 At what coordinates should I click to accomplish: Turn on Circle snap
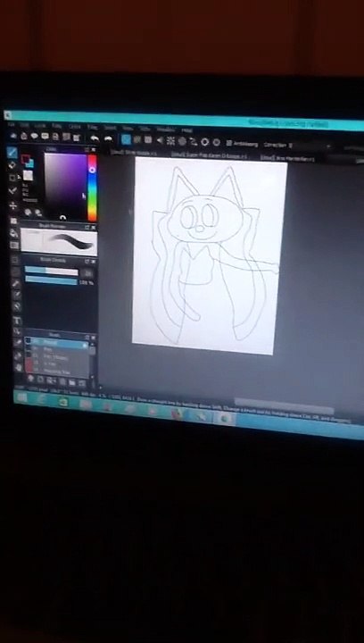pos(182,141)
